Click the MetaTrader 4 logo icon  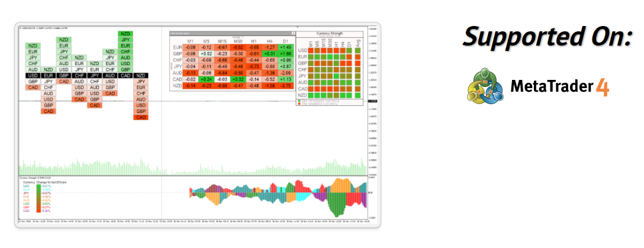pyautogui.click(x=485, y=85)
